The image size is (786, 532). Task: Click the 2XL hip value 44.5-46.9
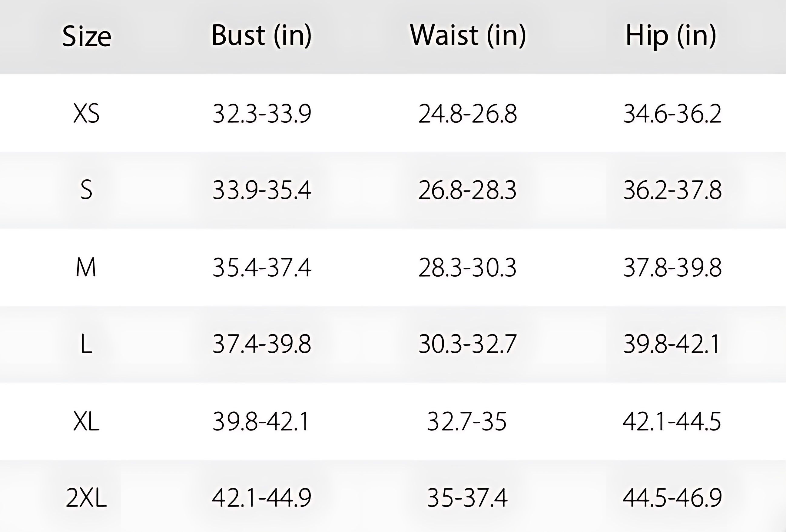coord(672,498)
